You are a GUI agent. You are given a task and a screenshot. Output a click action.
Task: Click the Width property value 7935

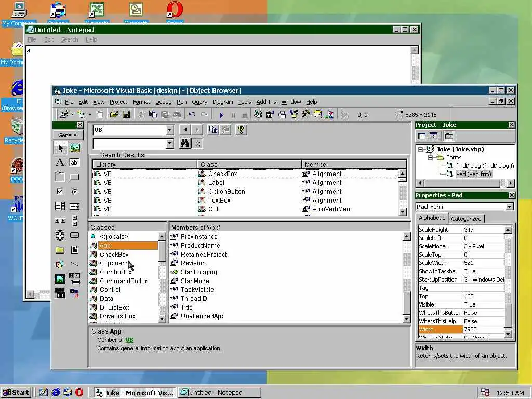pyautogui.click(x=484, y=329)
